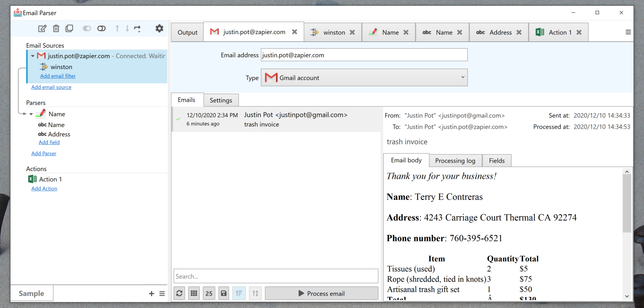Click the email body scroll down arrow
This screenshot has width=644, height=308.
627,297
